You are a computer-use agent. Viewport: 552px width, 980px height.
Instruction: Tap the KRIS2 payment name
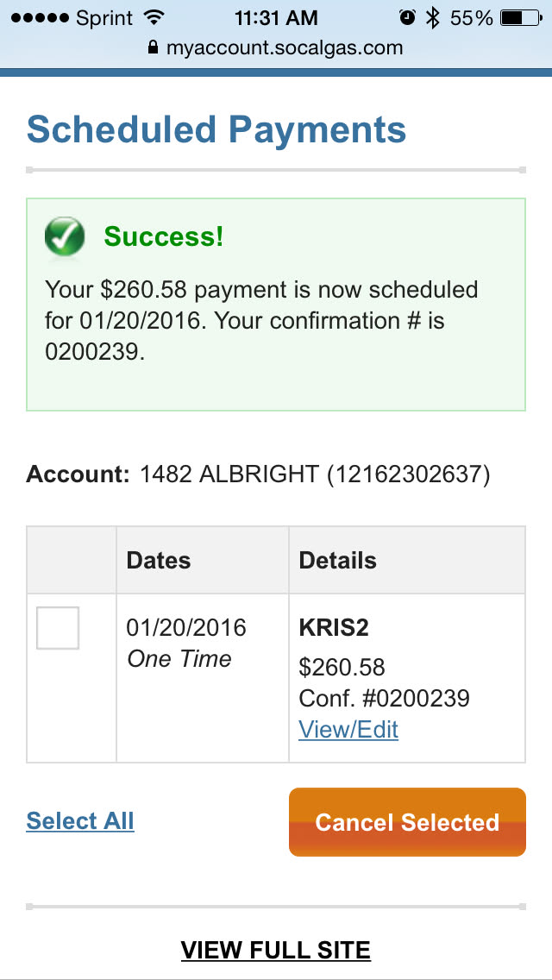pos(334,628)
